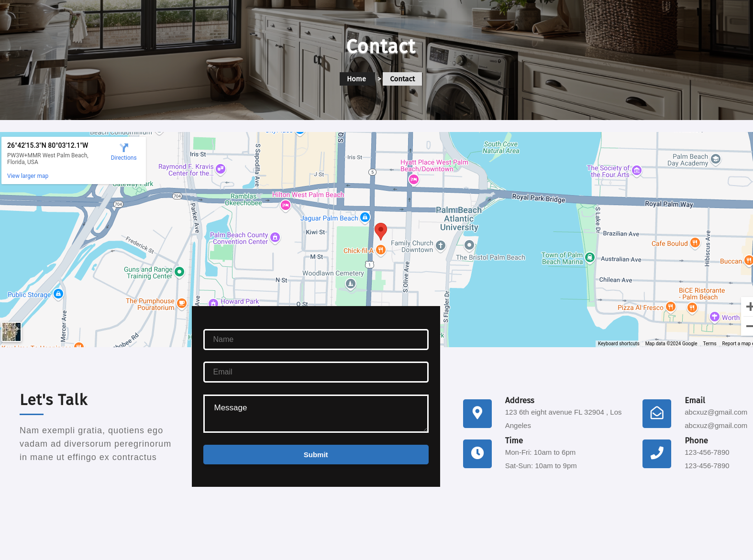This screenshot has height=560, width=753.
Task: Click the Worth Avenue purple marker icon
Action: pos(715,317)
